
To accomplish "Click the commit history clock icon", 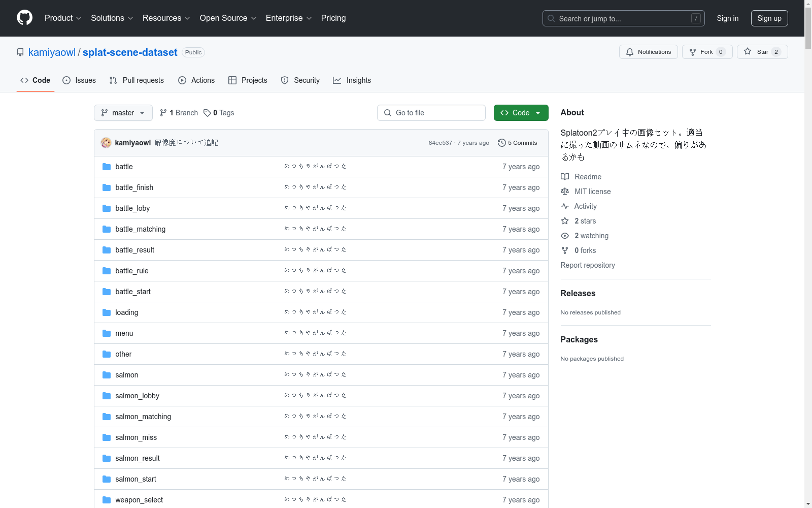I will point(502,143).
